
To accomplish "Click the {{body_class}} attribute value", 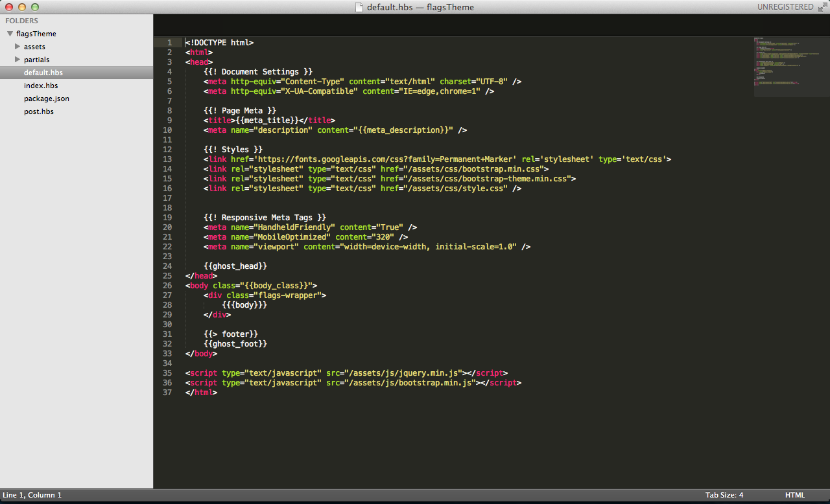I will pyautogui.click(x=276, y=286).
